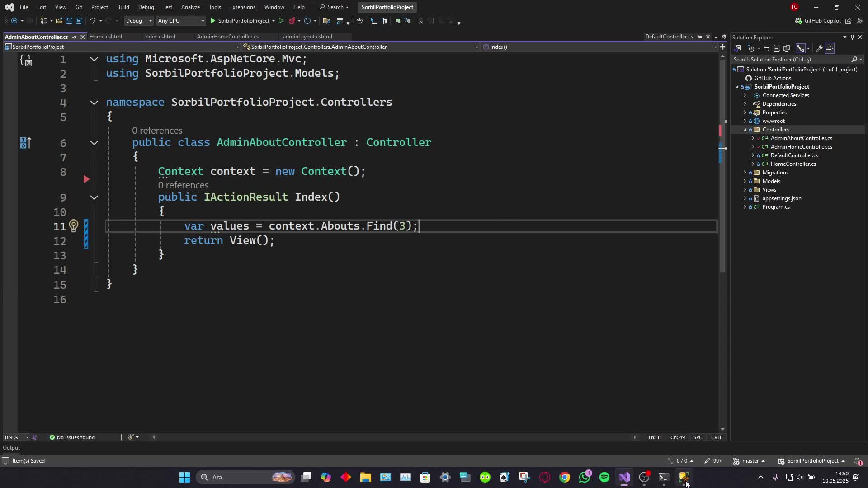Screen dimensions: 868x488
Task: Click the lightbulb quick actions icon on line 11
Action: click(x=74, y=225)
